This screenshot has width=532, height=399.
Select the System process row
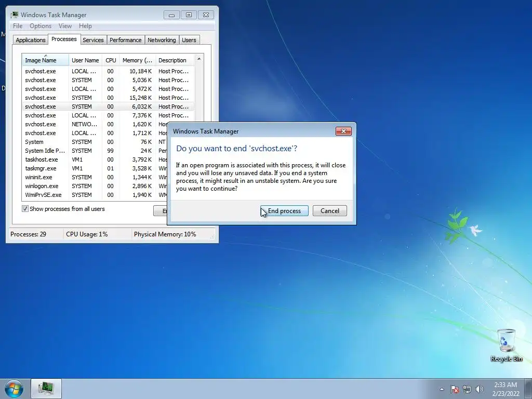95,142
